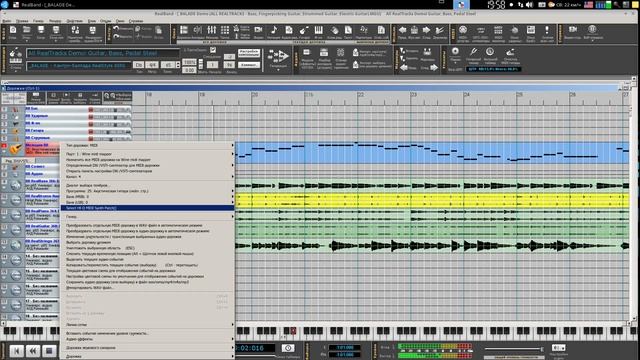
Task: Open the dropdown arrow under the Generate icon
Action: [x=278, y=70]
